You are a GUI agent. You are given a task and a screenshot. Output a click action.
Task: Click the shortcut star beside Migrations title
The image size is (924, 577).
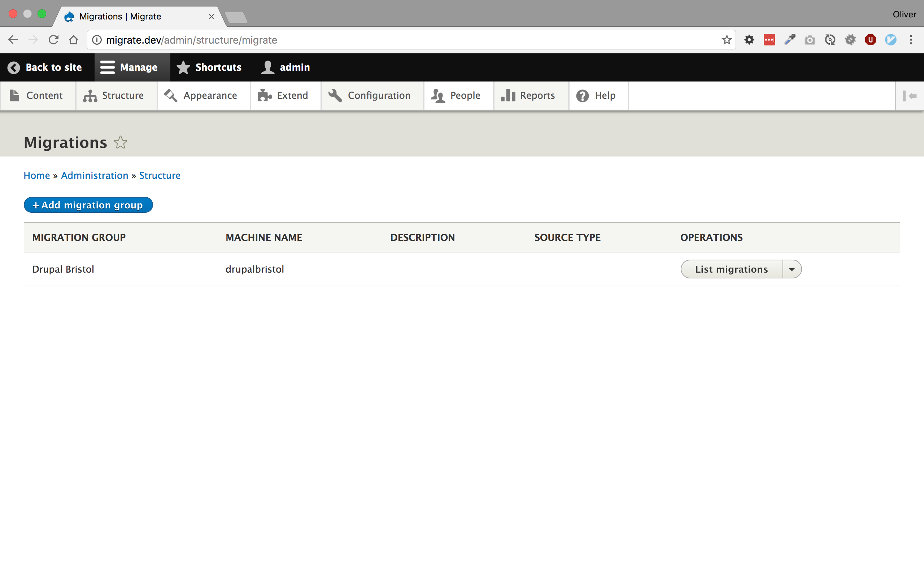[x=120, y=142]
